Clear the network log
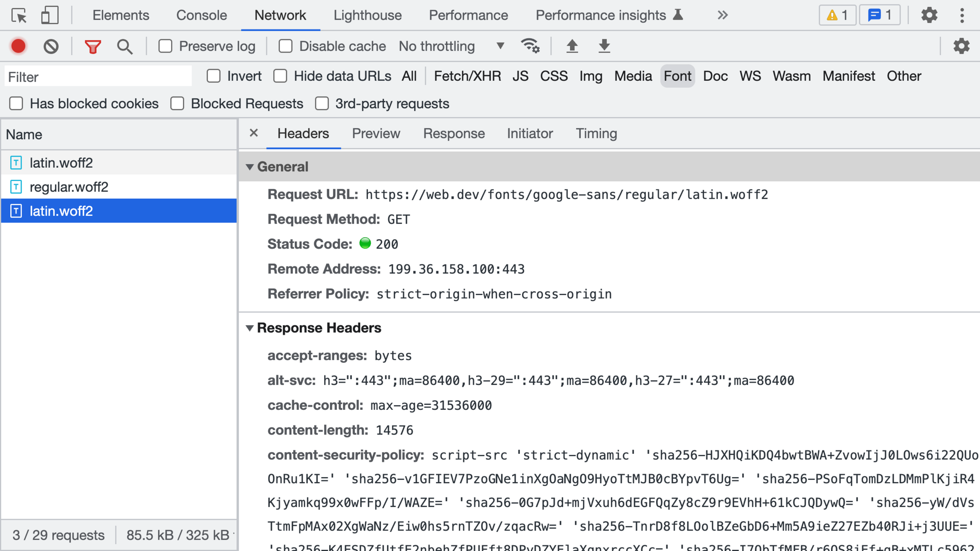 (51, 46)
